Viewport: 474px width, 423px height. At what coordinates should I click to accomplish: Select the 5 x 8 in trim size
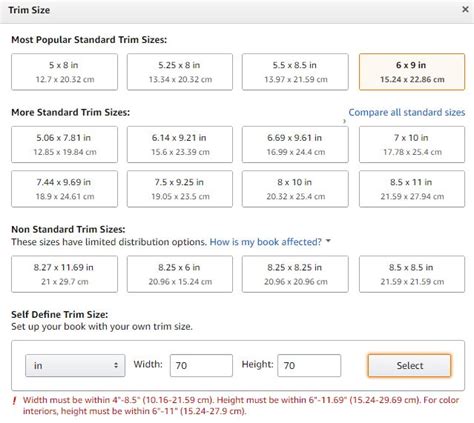[64, 72]
